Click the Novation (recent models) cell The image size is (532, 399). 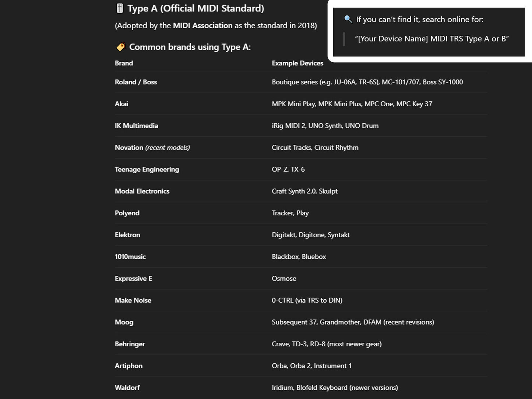click(152, 148)
